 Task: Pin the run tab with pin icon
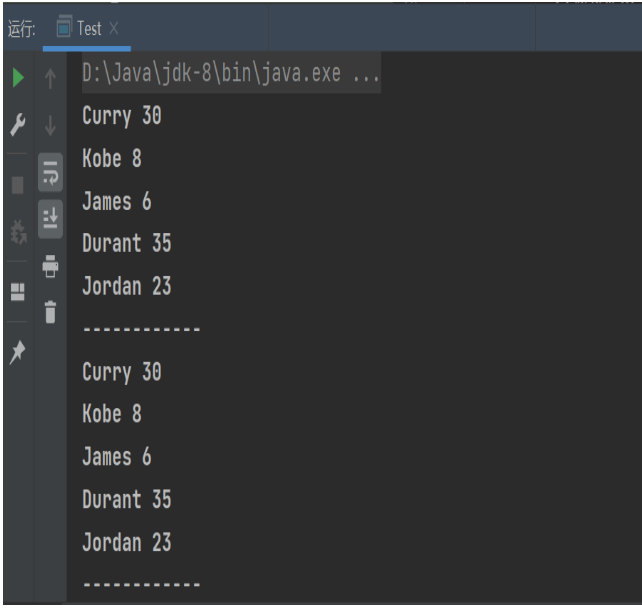click(x=17, y=352)
